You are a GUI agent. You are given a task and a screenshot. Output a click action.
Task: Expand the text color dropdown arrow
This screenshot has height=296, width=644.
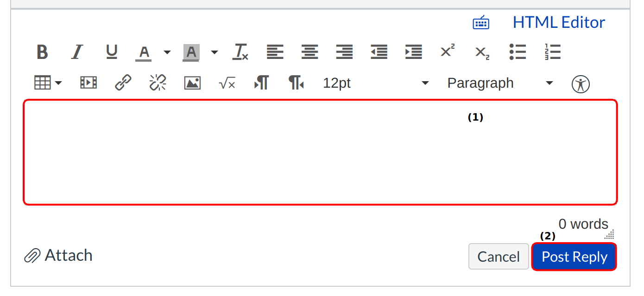[x=167, y=52]
